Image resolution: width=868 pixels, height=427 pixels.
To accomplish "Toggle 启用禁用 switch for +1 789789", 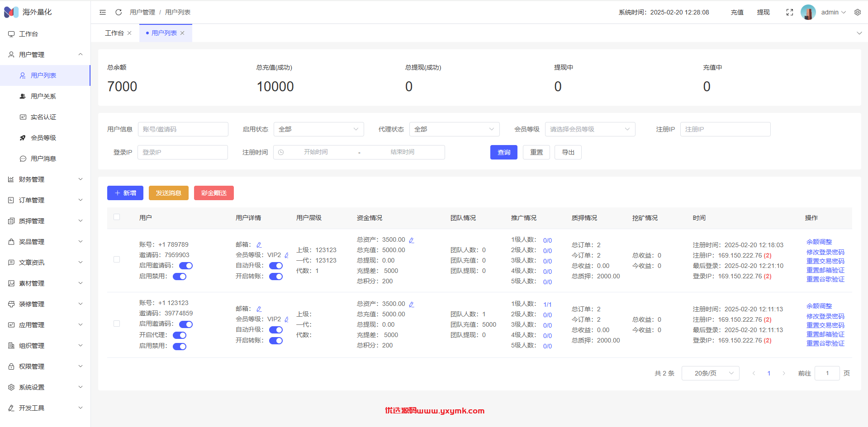I will tap(180, 277).
